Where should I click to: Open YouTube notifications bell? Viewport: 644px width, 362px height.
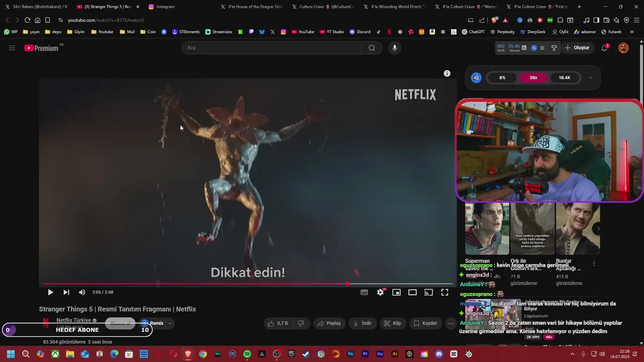tap(604, 48)
